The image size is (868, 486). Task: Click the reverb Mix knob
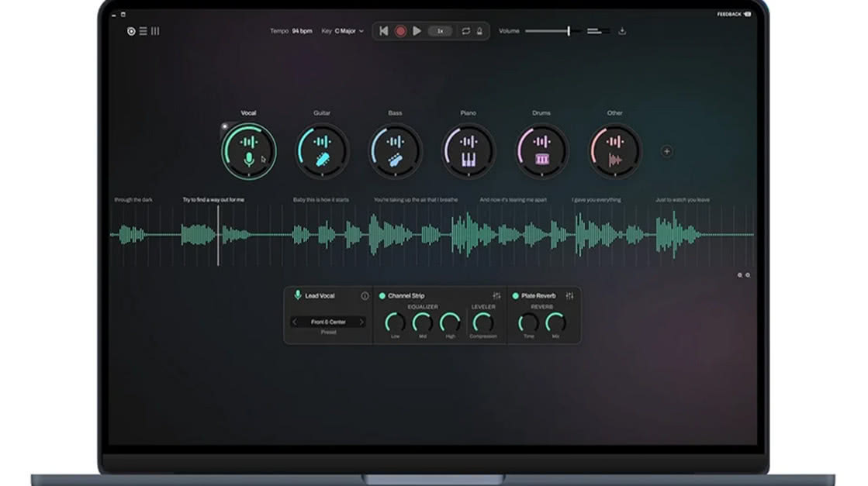pos(555,322)
